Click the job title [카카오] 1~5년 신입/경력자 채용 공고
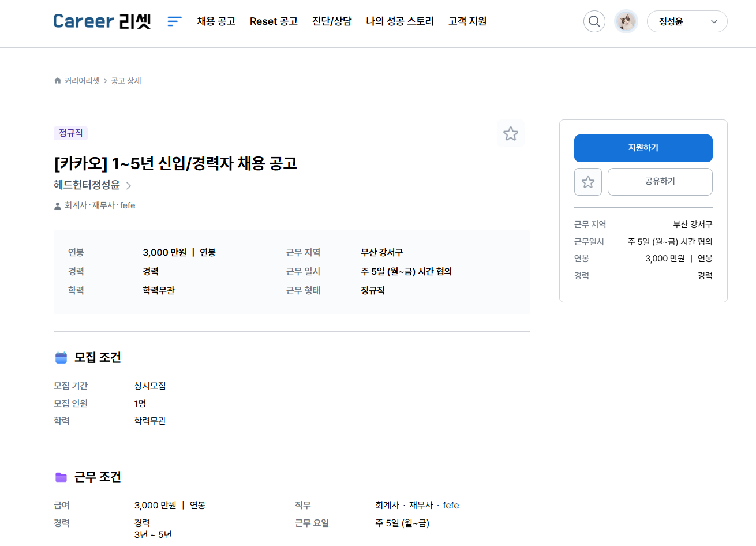Screen dimensions: 756x546 point(175,163)
